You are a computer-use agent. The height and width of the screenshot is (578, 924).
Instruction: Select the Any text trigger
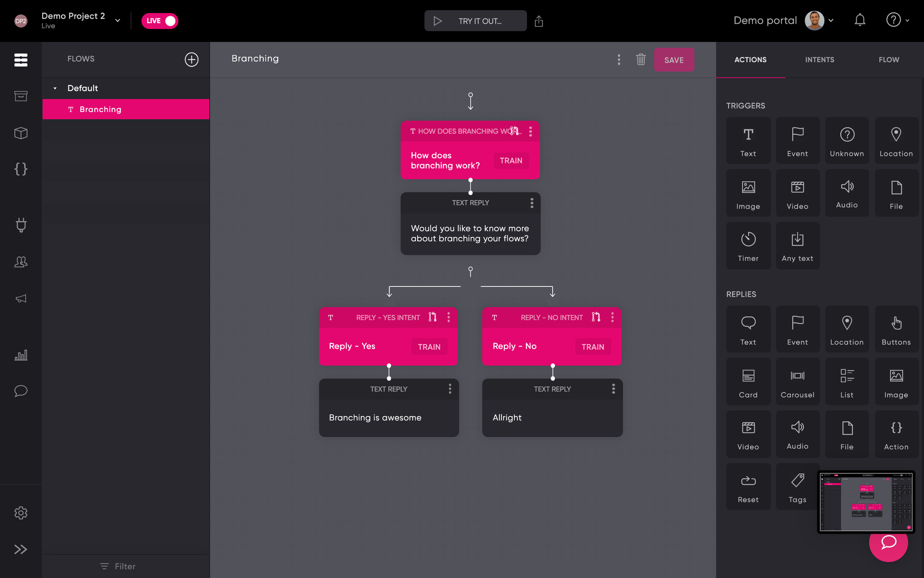(x=797, y=246)
